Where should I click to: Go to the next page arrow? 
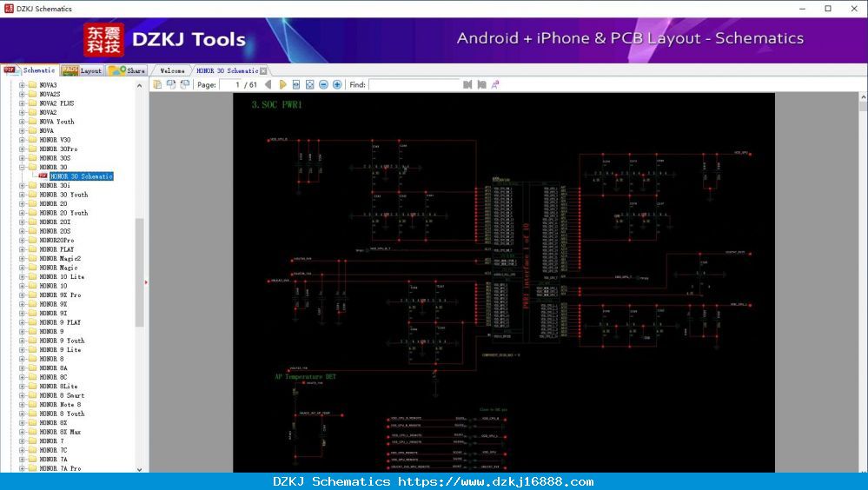282,84
